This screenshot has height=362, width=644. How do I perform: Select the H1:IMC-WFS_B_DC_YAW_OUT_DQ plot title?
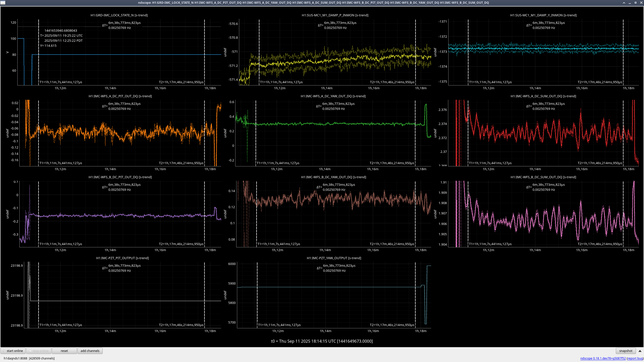click(x=333, y=177)
